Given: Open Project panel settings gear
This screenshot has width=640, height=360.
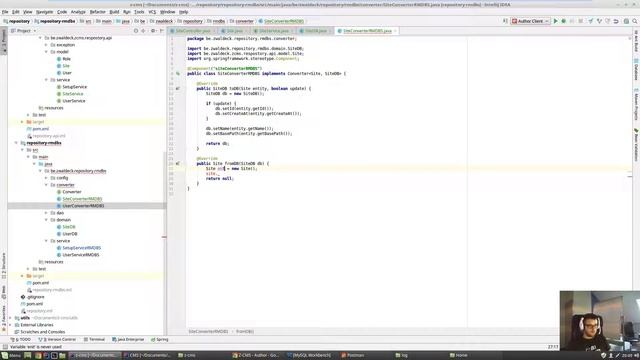Looking at the screenshot, I should [x=153, y=31].
